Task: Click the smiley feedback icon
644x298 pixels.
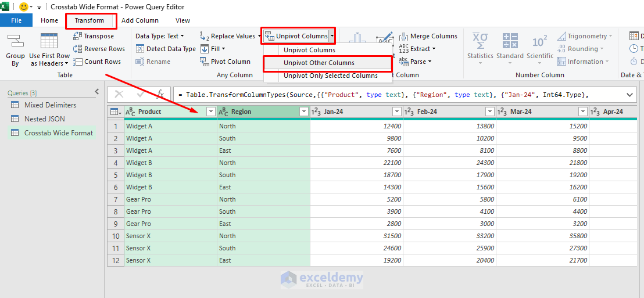Action: tap(24, 7)
